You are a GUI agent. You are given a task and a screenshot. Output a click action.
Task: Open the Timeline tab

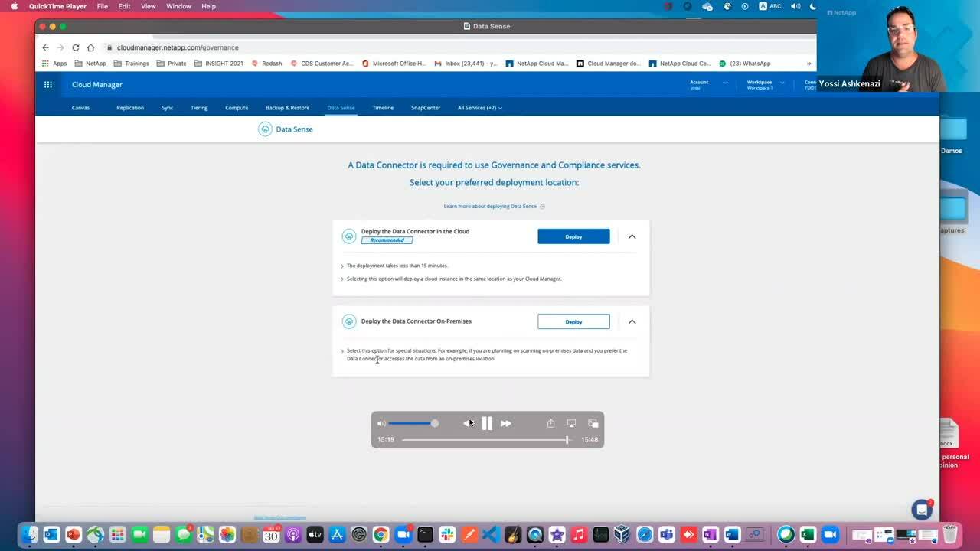(x=383, y=108)
